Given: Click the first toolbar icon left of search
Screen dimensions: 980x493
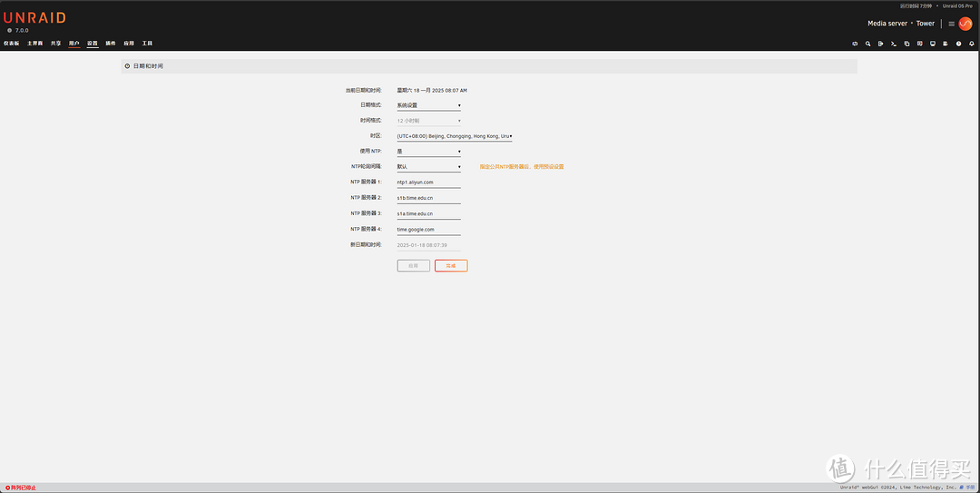Looking at the screenshot, I should [855, 44].
